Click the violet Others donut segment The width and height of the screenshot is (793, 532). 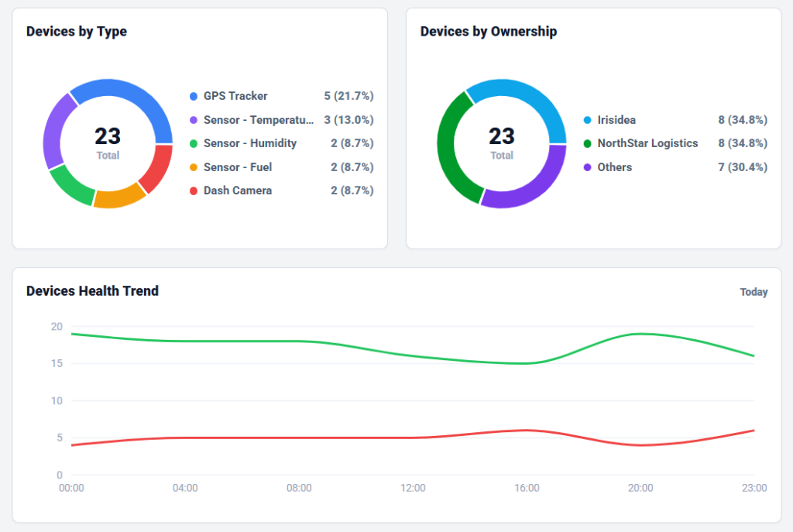[x=536, y=187]
